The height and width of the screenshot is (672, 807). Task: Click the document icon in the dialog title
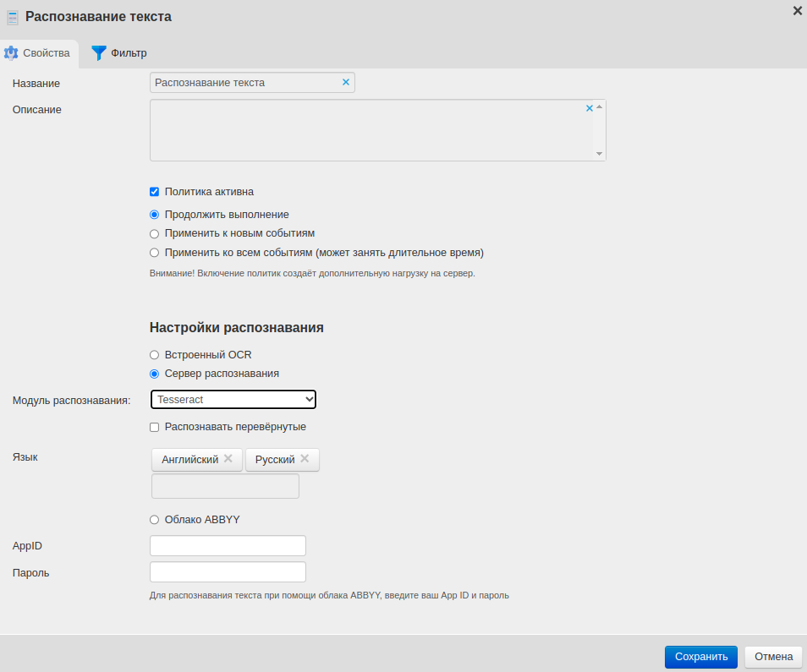coord(13,17)
